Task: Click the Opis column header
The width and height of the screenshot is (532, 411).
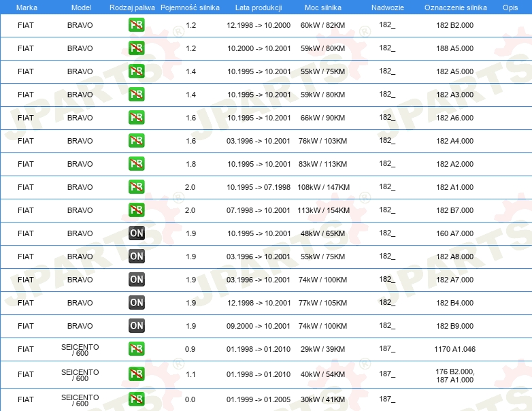Action: pyautogui.click(x=510, y=7)
